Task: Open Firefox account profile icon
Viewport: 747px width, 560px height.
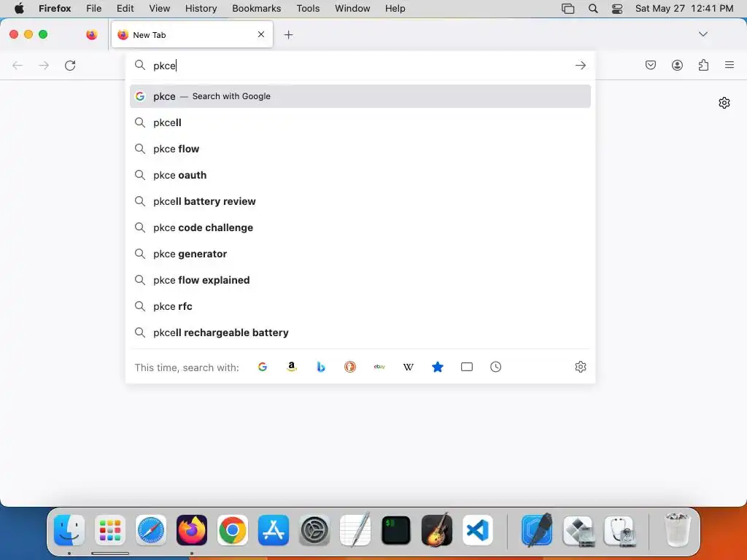Action: [x=677, y=65]
